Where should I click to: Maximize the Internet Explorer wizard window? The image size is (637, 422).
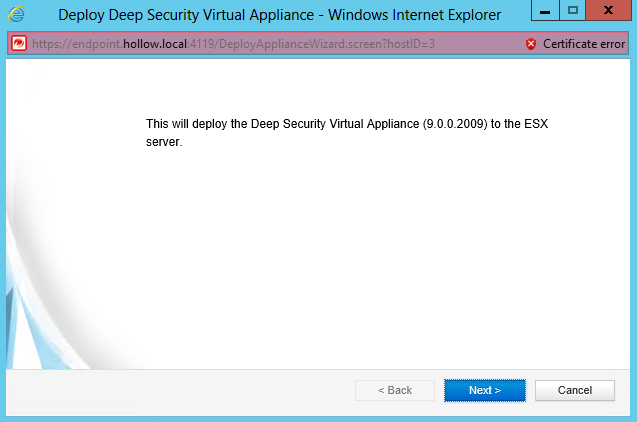point(573,12)
